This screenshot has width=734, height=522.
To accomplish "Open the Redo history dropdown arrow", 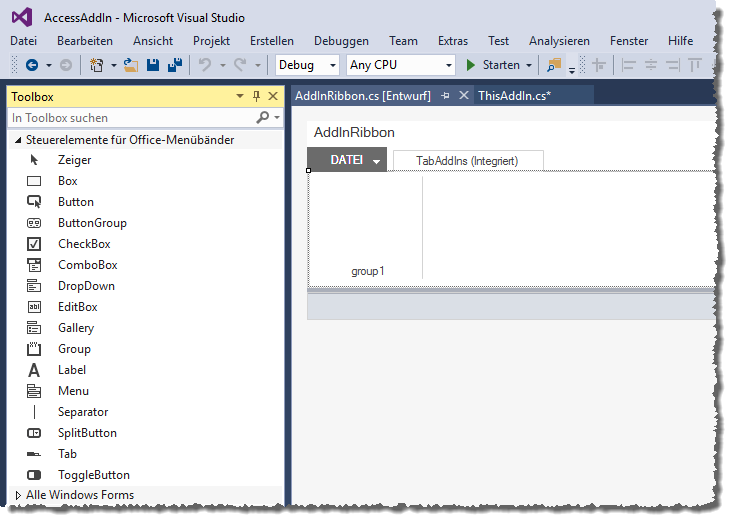I will pyautogui.click(x=257, y=66).
